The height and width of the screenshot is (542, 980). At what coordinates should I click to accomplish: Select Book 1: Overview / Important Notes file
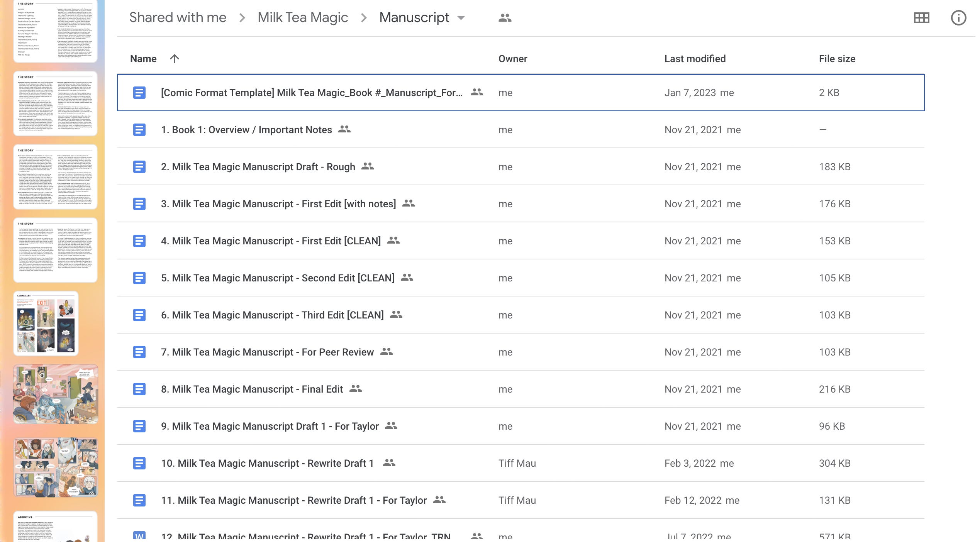pos(246,130)
